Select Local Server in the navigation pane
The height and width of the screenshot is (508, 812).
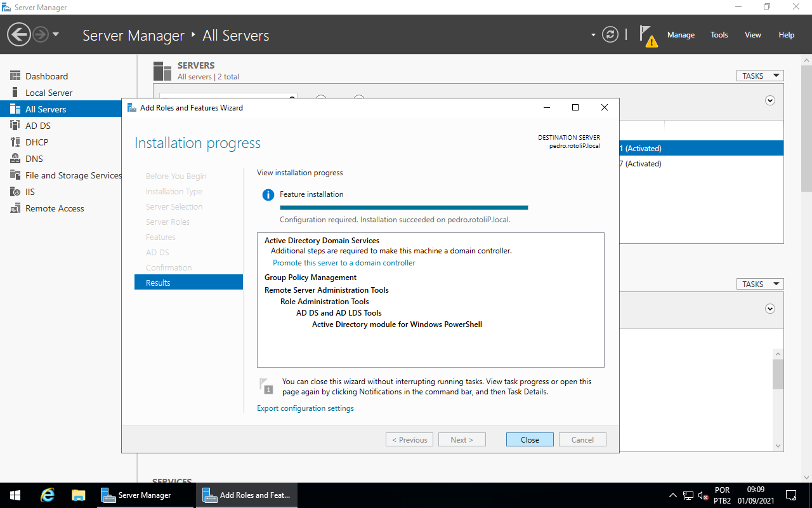[48, 92]
